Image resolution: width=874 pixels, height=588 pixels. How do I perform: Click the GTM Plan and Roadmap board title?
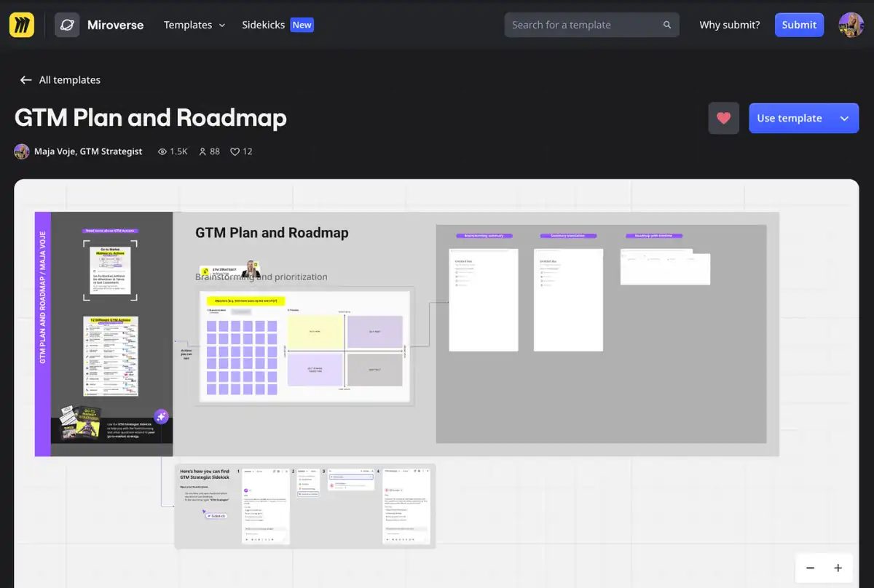tap(272, 233)
